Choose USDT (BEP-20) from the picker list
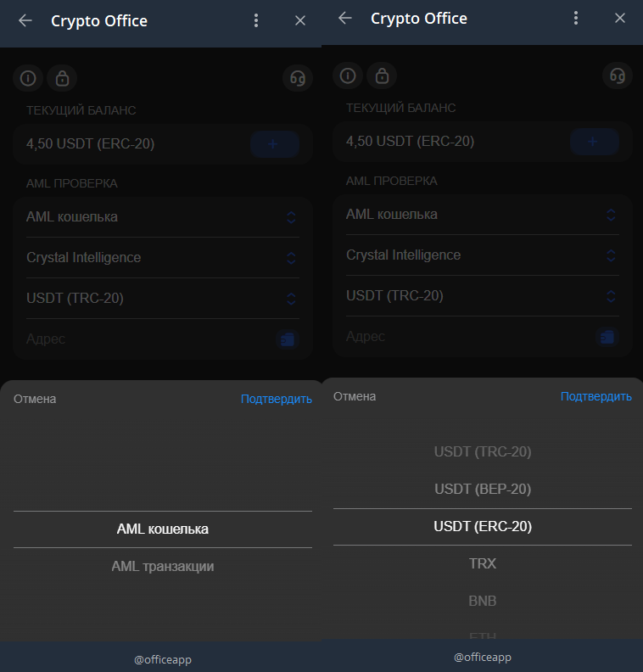Viewport: 643px width, 672px height. pyautogui.click(x=483, y=490)
